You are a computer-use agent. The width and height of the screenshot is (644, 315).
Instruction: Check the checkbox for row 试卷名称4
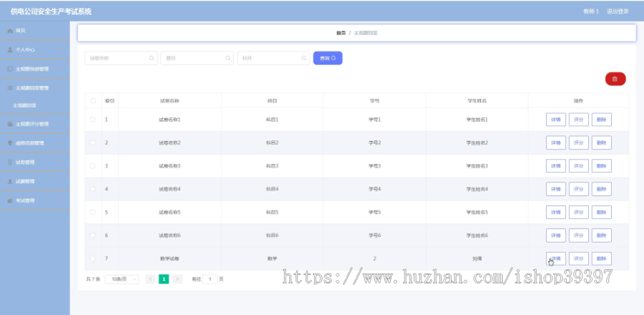pos(93,189)
